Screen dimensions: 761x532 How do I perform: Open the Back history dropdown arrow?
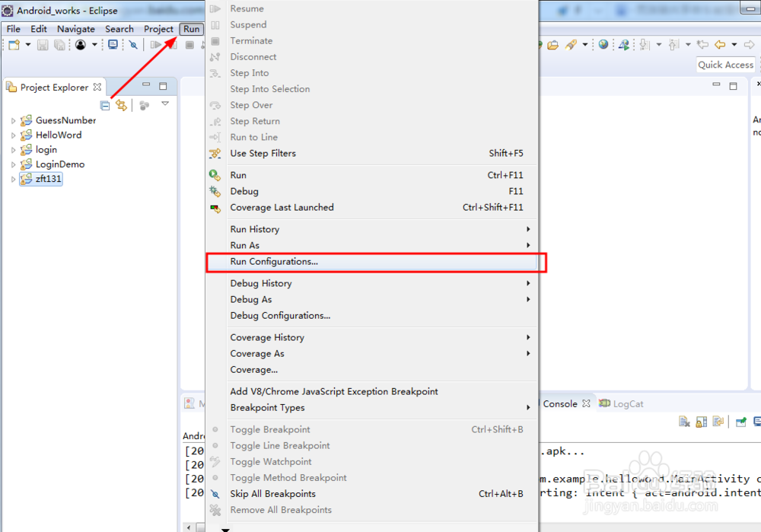734,45
